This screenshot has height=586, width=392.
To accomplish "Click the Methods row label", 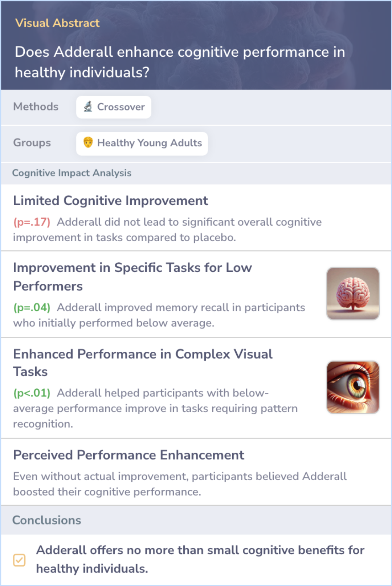I will click(36, 107).
